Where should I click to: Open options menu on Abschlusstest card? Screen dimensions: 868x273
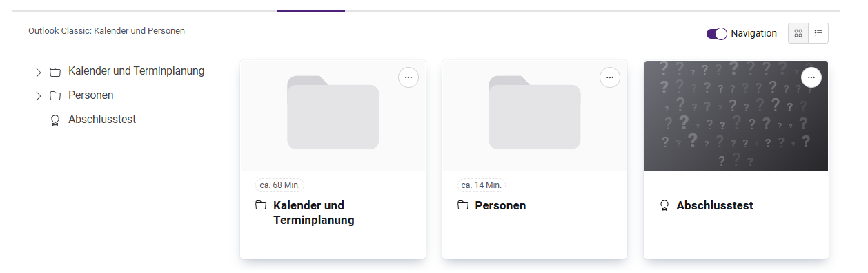[811, 77]
